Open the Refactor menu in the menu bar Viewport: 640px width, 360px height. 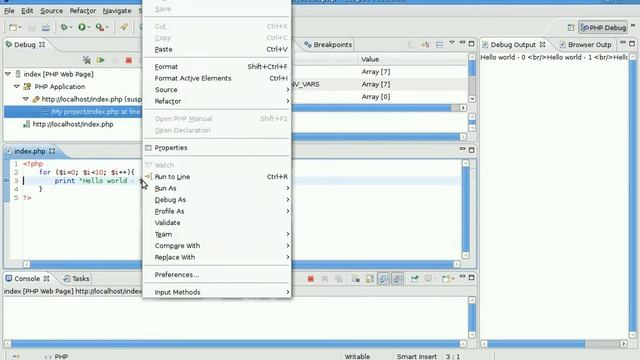coord(82,11)
